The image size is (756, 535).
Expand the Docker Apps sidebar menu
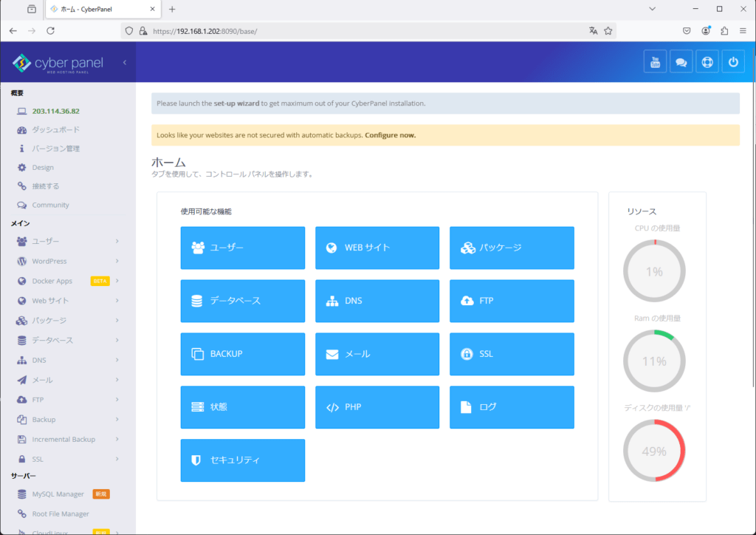coord(66,281)
